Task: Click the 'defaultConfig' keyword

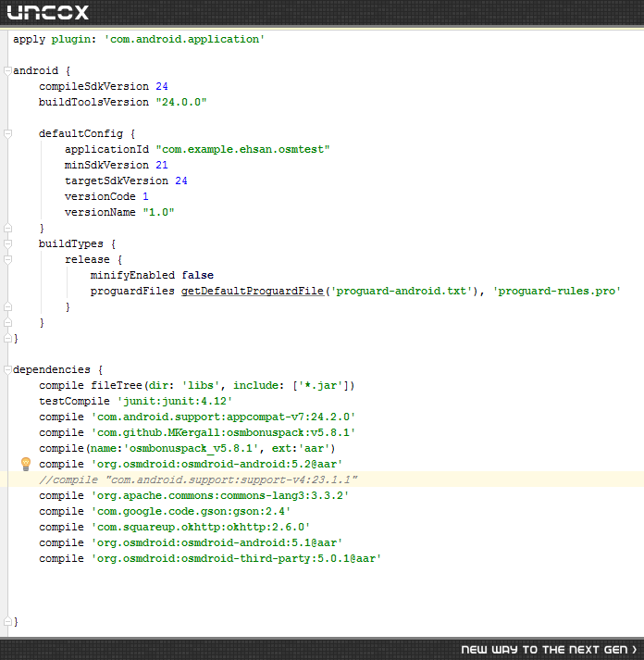Action: coord(80,134)
